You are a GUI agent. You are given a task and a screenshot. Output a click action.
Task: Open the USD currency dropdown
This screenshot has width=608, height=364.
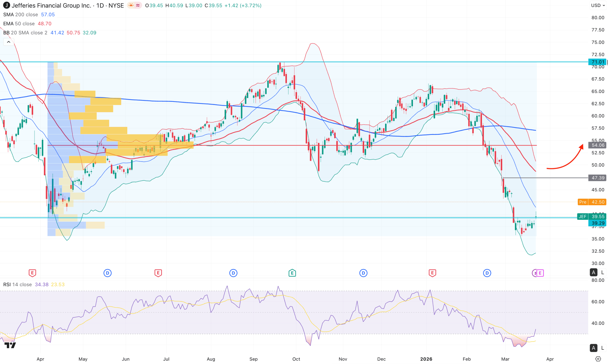tap(598, 5)
